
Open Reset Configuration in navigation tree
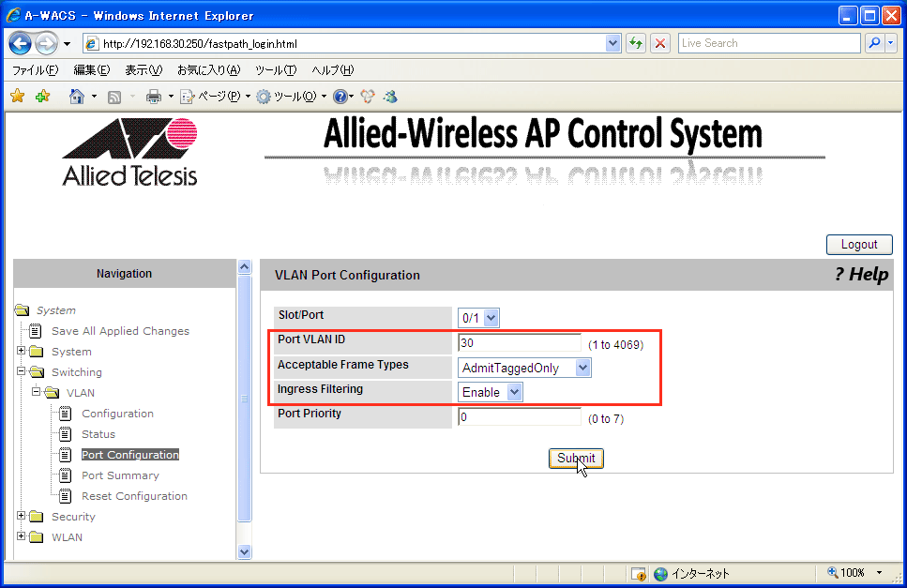coord(134,496)
